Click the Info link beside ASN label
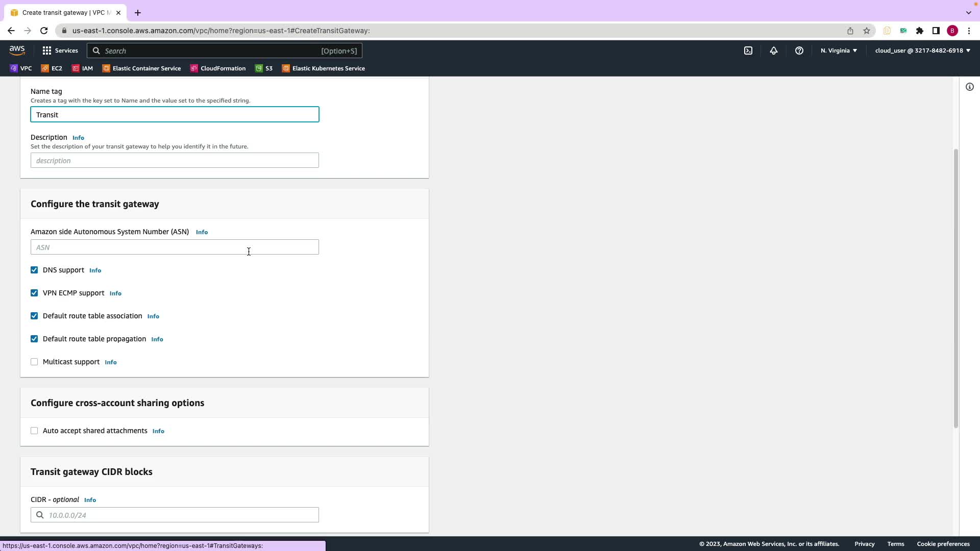Viewport: 980px width, 551px height. pyautogui.click(x=202, y=232)
